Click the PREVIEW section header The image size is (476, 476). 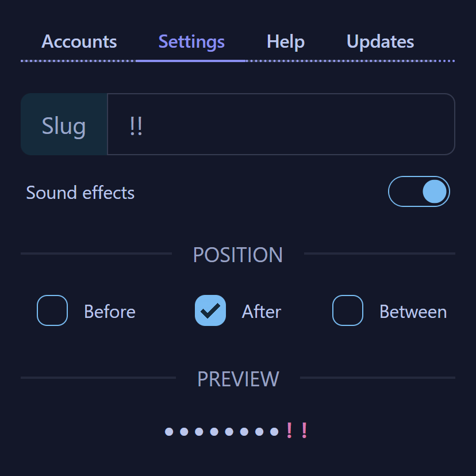tap(238, 379)
